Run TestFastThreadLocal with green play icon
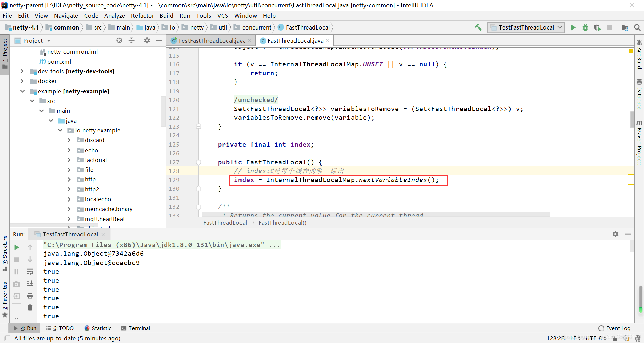644x343 pixels. point(573,27)
